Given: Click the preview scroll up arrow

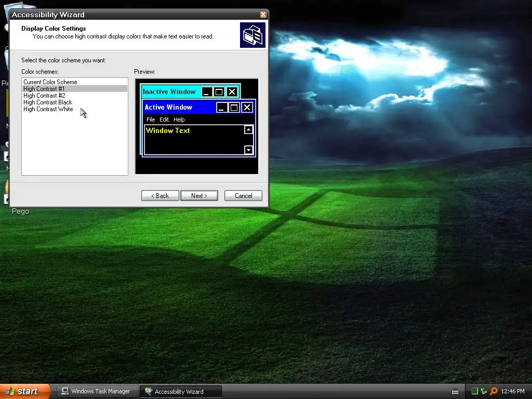Looking at the screenshot, I should [249, 129].
